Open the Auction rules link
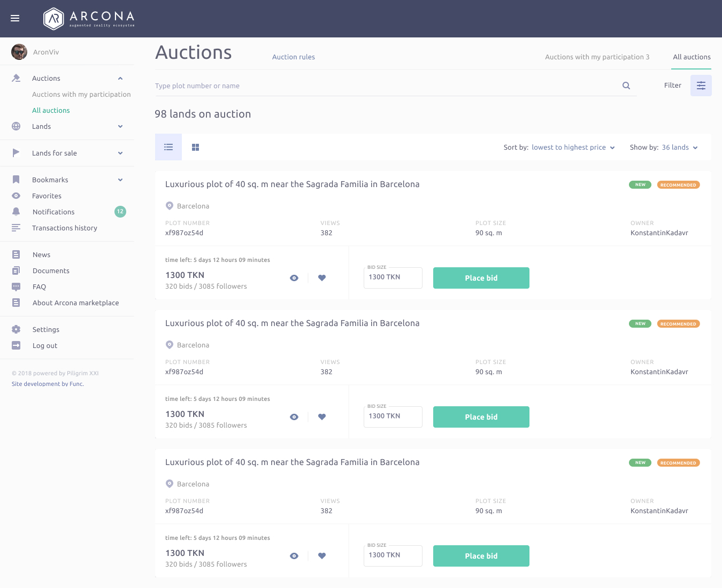Image resolution: width=722 pixels, height=588 pixels. point(293,57)
